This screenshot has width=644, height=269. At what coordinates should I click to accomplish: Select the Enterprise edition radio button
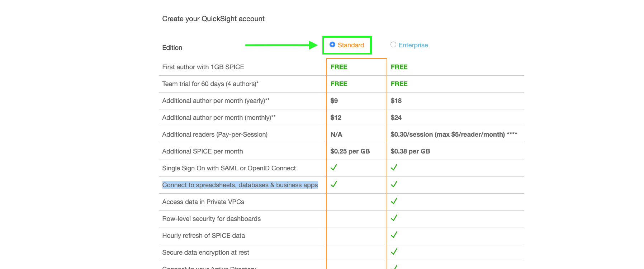(x=393, y=45)
